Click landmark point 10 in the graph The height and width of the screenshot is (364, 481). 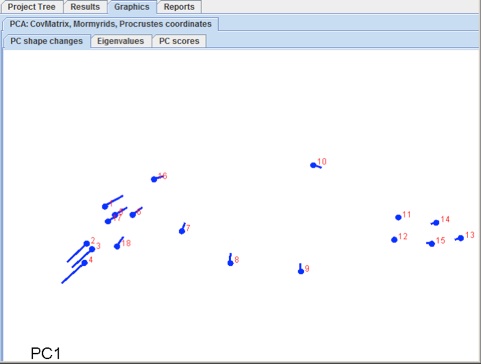(313, 165)
